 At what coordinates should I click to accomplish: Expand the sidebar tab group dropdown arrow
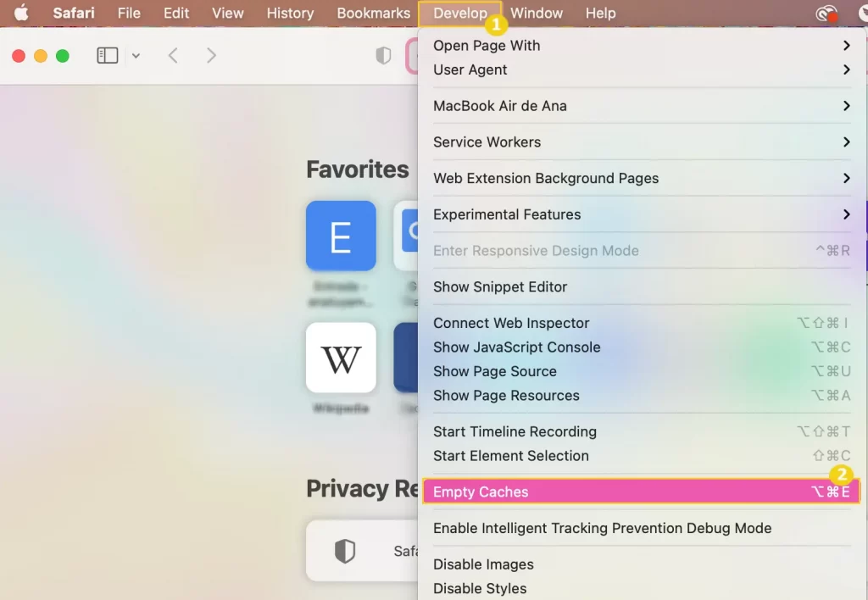pos(136,55)
